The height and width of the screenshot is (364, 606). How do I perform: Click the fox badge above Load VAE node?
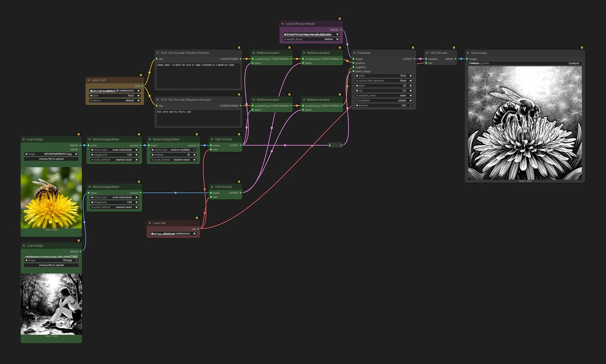[197, 217]
